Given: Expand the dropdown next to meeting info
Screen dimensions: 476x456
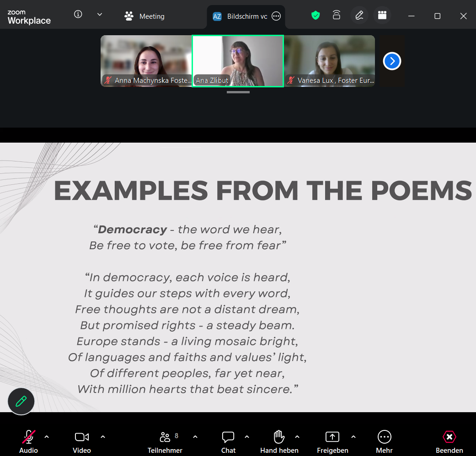Looking at the screenshot, I should tap(100, 14).
